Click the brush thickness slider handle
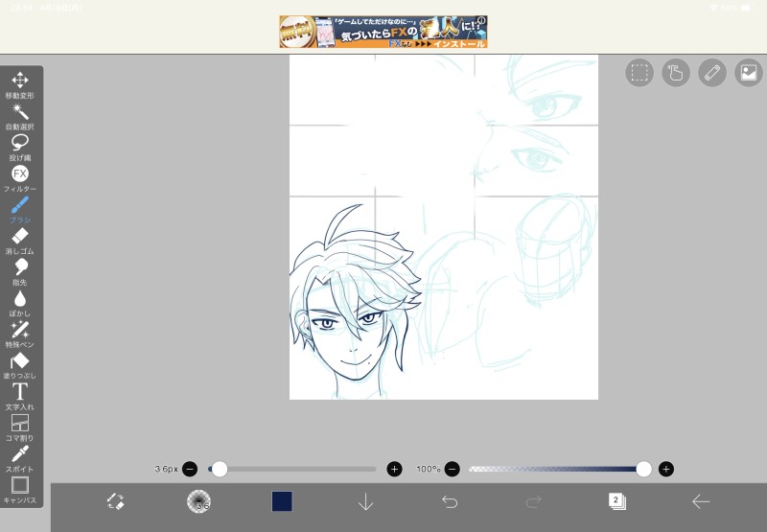This screenshot has height=532, width=767. click(220, 469)
